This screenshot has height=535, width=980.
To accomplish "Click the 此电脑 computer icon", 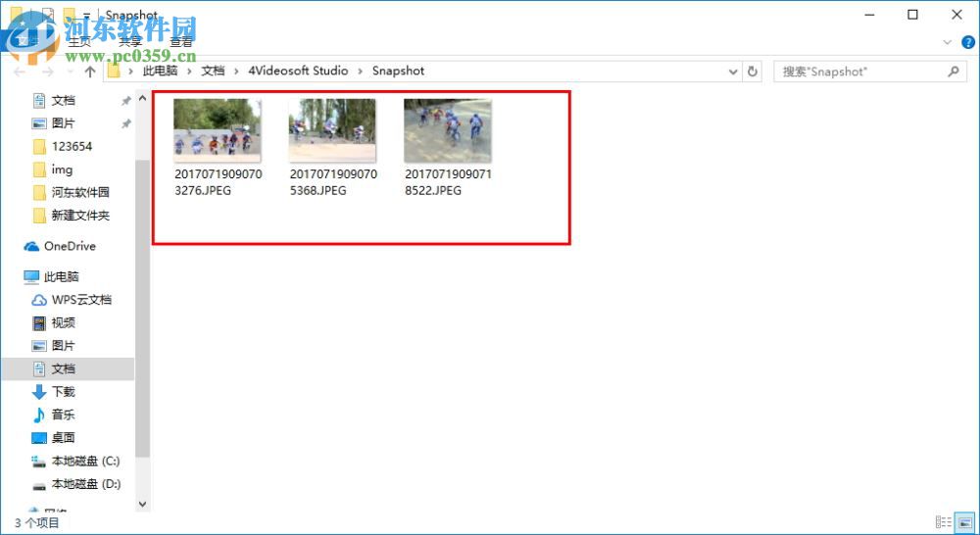I will [x=31, y=277].
